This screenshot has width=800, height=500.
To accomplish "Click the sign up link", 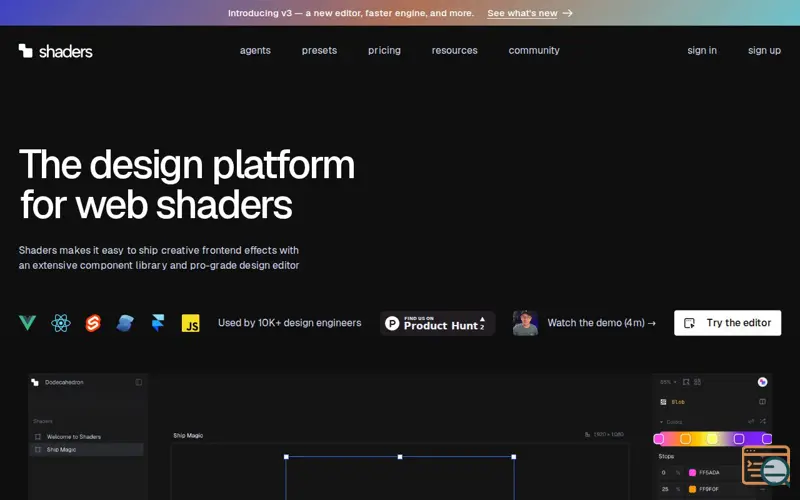I will pyautogui.click(x=764, y=51).
